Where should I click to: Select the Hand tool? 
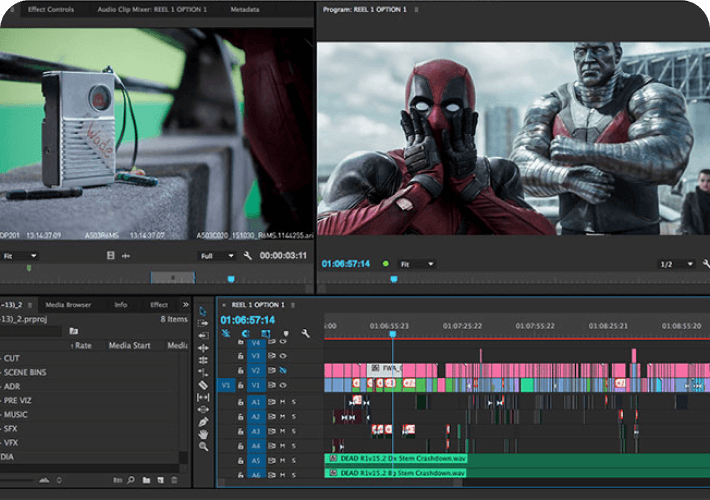click(203, 434)
